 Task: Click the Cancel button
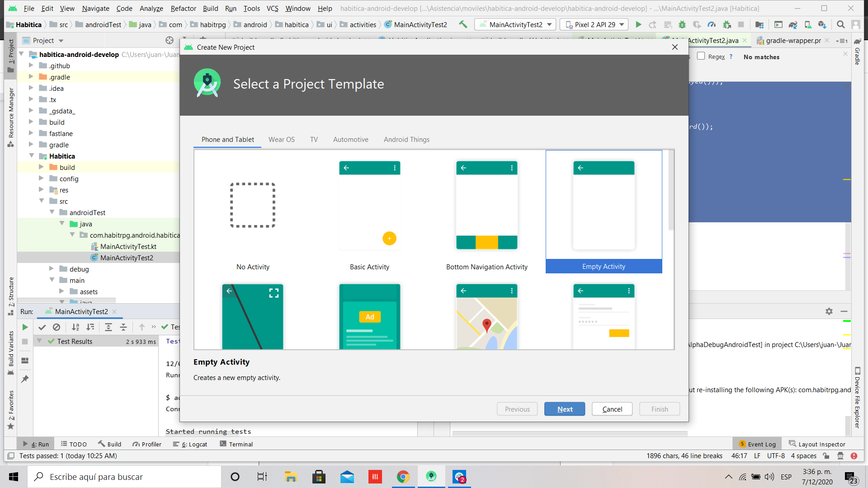pos(612,409)
